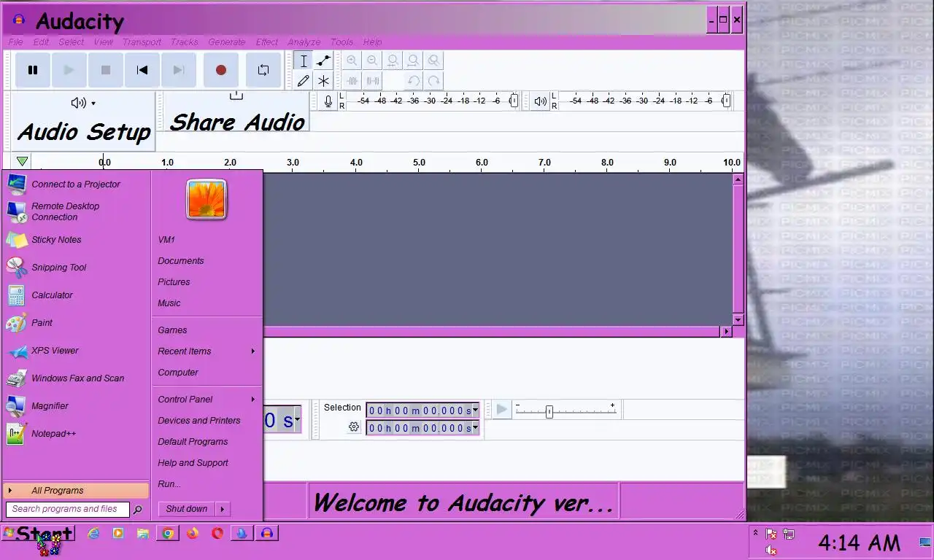
Task: Open the Audio Setup dropdown
Action: pos(84,120)
